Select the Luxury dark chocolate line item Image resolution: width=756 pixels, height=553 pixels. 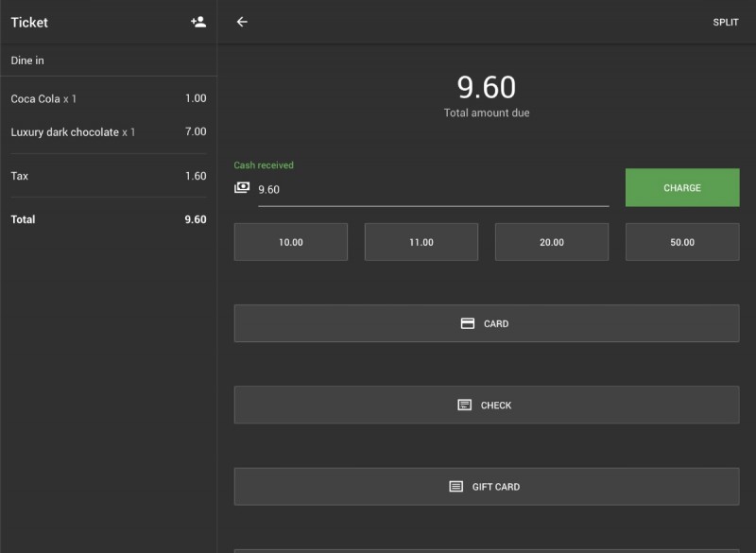coord(108,131)
